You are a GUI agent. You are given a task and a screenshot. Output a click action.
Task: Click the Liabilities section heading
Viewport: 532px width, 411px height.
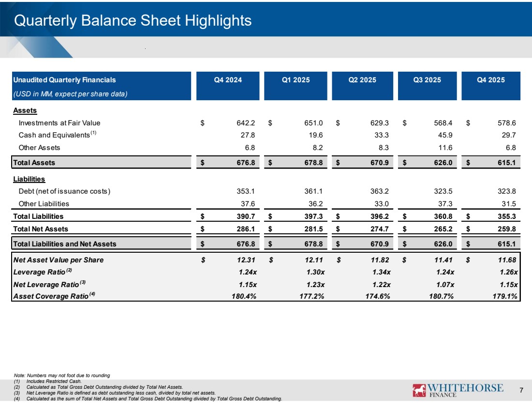pos(29,179)
